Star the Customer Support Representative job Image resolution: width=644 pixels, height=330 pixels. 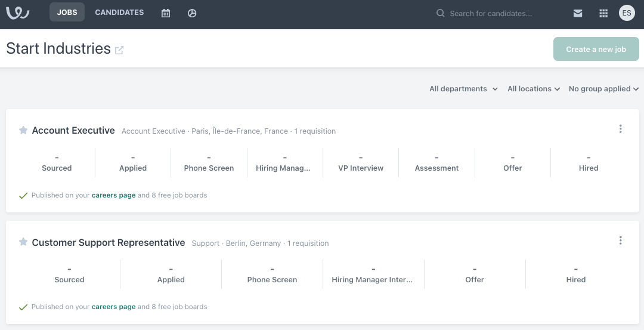(23, 242)
